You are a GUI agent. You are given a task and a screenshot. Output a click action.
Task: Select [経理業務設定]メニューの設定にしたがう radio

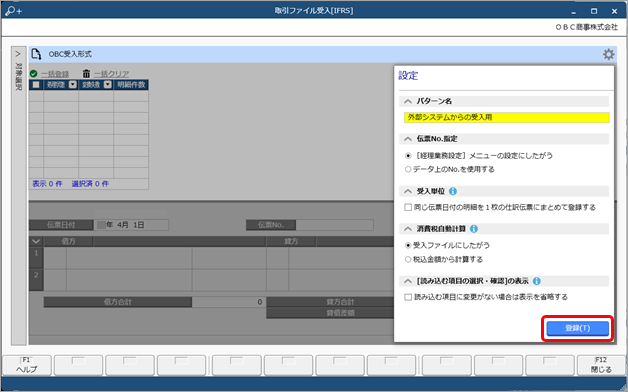tap(408, 156)
